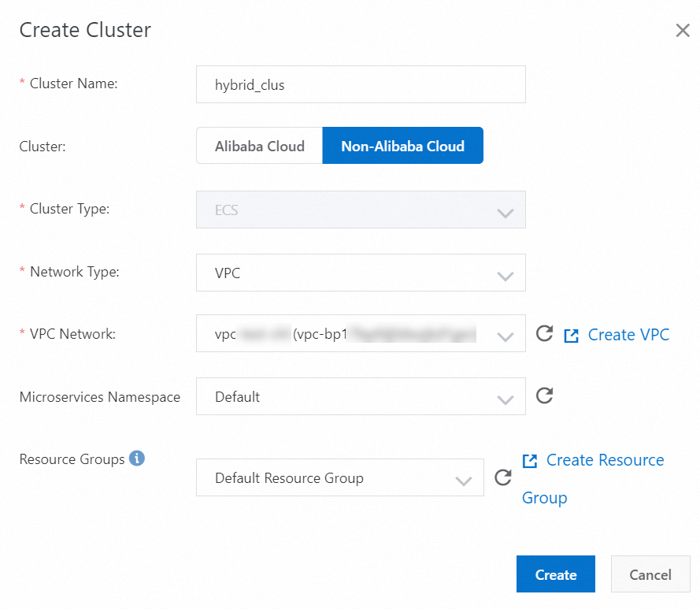The height and width of the screenshot is (609, 700).
Task: Open the Create VPC link
Action: point(628,334)
